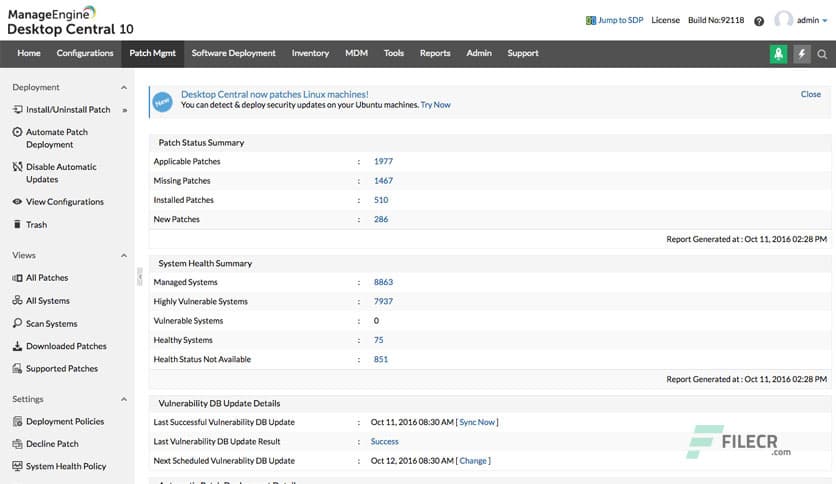The height and width of the screenshot is (484, 836).
Task: Open the Linux patches announcement headline
Action: (275, 94)
